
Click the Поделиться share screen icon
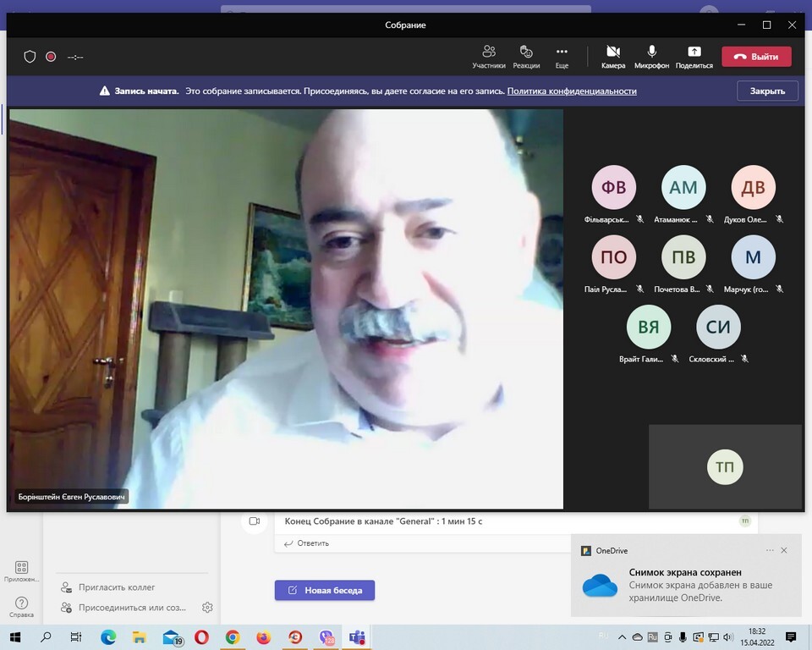tap(694, 56)
